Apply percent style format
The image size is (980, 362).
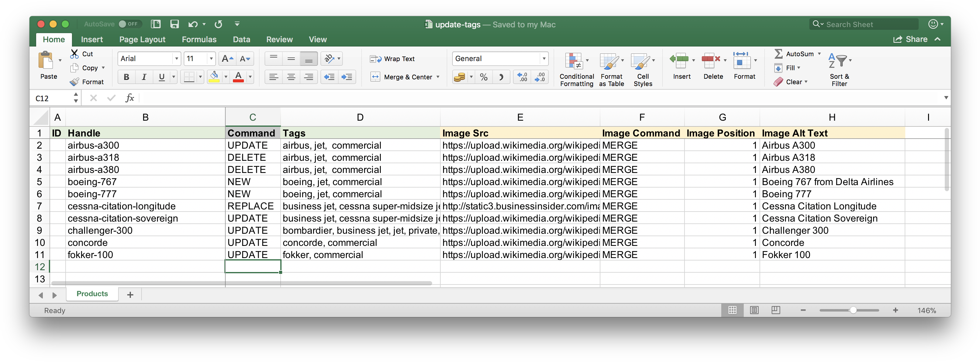coord(483,77)
